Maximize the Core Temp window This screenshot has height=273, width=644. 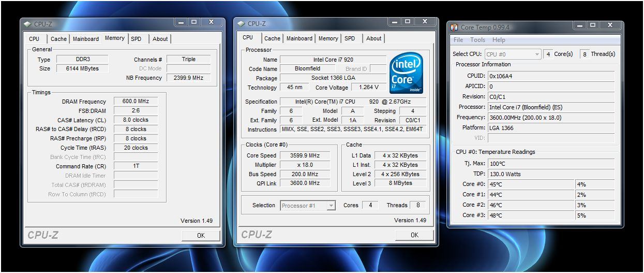pos(592,25)
